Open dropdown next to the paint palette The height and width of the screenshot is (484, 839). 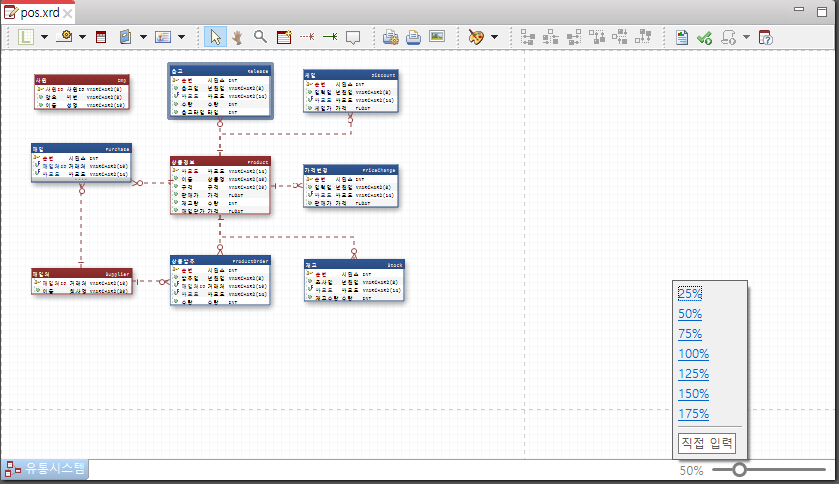494,37
